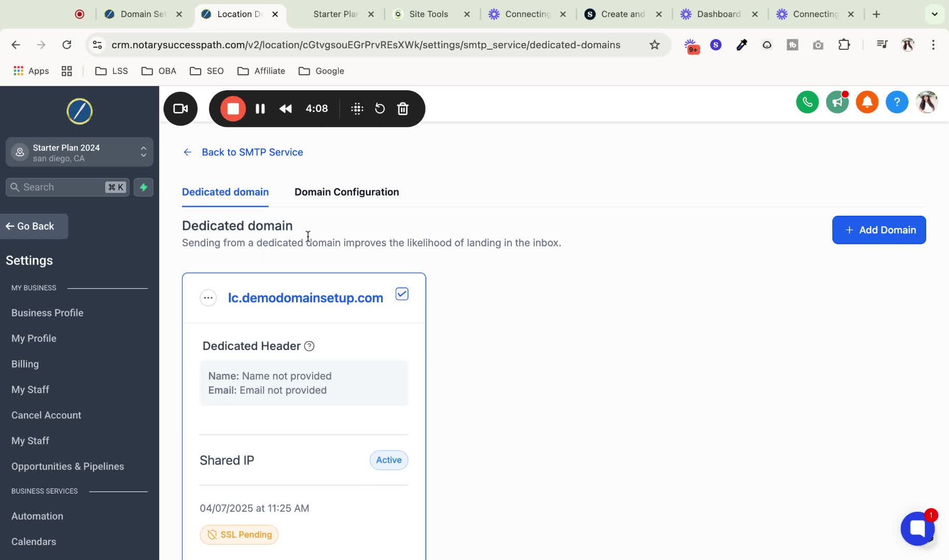The image size is (949, 560).
Task: Toggle the recorder camera icon
Action: 180,109
